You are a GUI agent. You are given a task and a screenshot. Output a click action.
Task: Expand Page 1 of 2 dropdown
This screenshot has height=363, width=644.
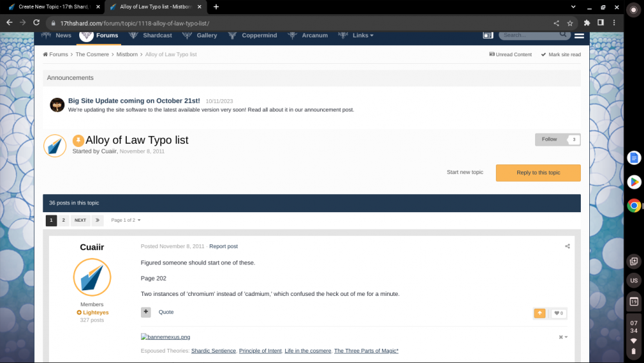(x=126, y=221)
